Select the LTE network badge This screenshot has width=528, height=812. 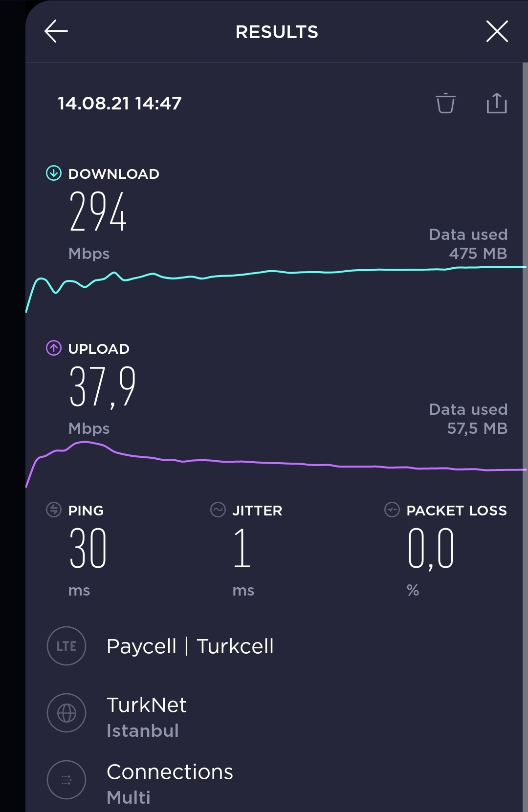pos(66,646)
